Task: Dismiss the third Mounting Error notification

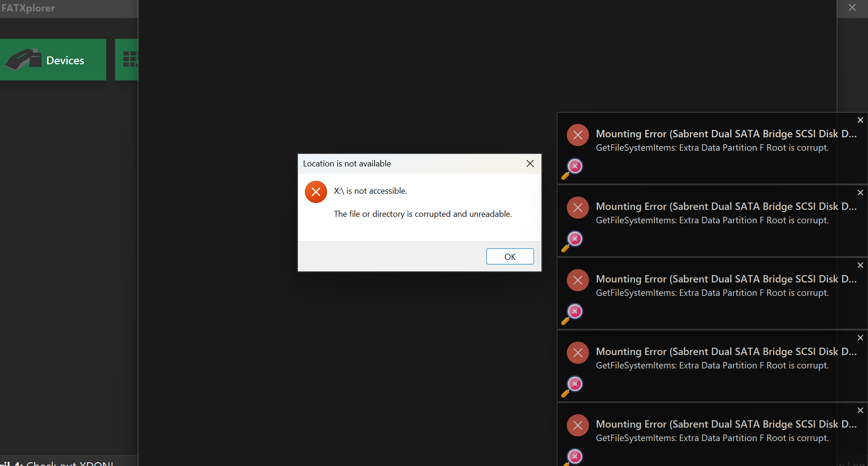Action: [x=860, y=265]
